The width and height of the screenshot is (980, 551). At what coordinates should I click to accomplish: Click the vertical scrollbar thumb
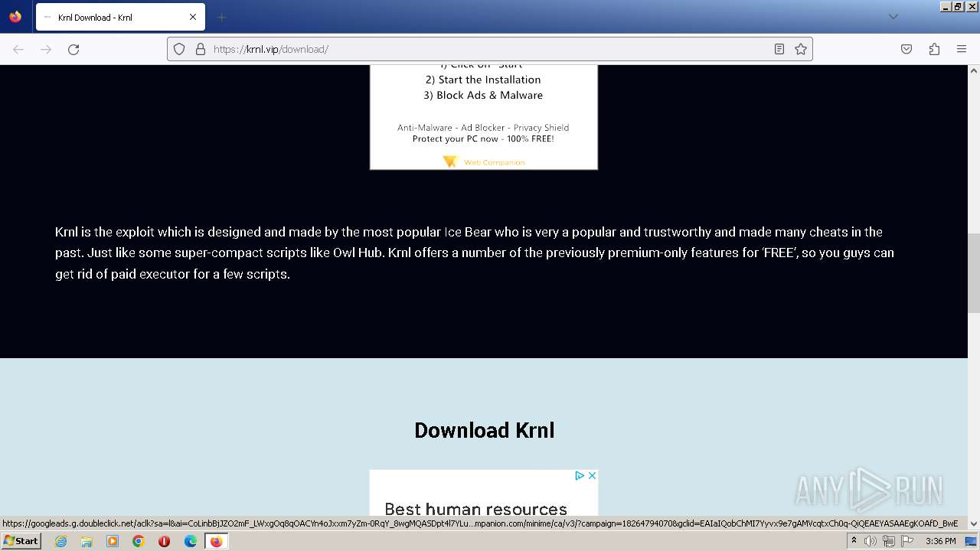974,273
